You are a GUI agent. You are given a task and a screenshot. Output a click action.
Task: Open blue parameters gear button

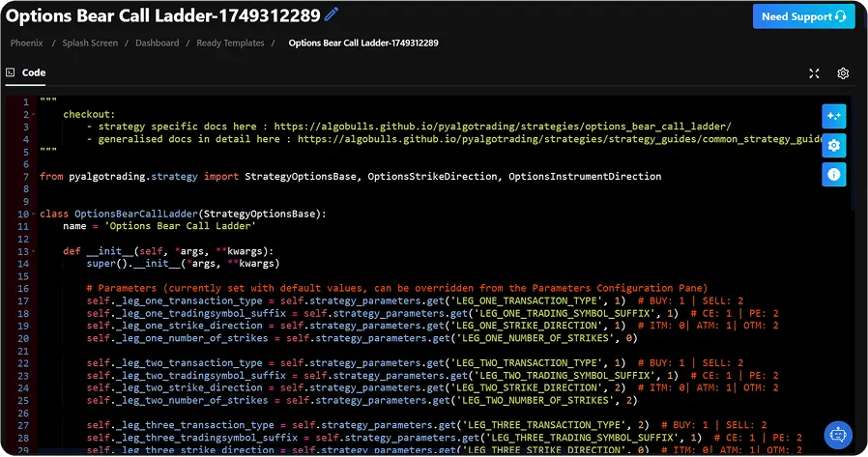[833, 146]
